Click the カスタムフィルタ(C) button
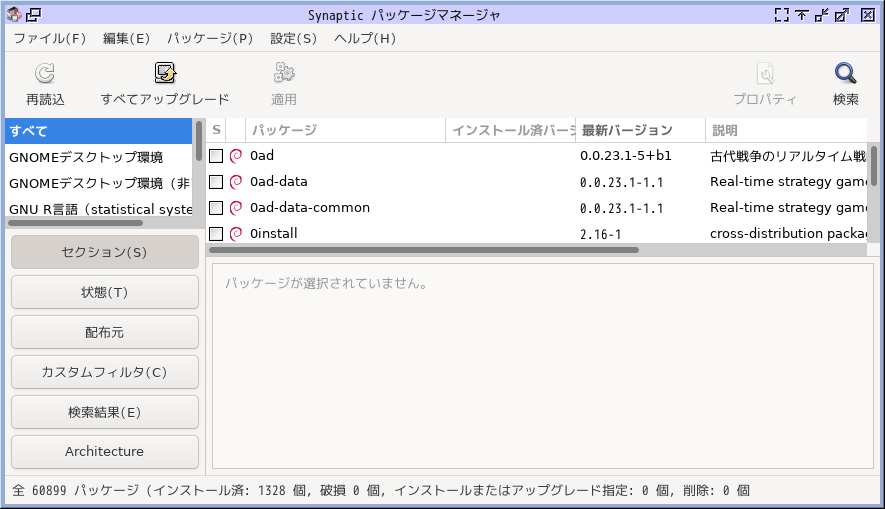Image resolution: width=885 pixels, height=509 pixels. [x=105, y=372]
